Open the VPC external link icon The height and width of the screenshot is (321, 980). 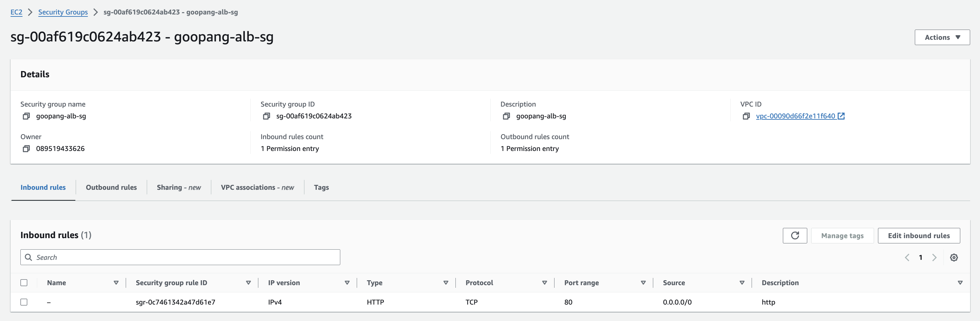tap(841, 116)
